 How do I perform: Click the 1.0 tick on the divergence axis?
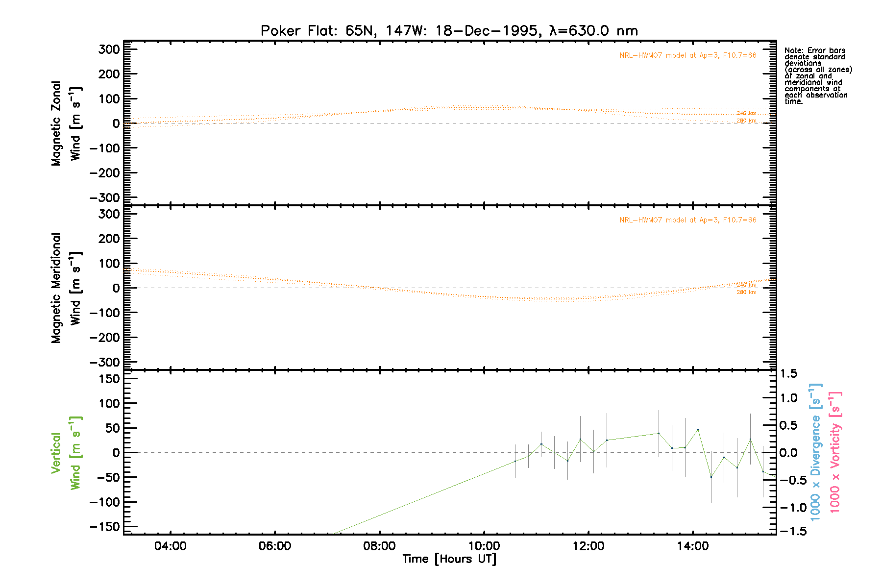(788, 398)
